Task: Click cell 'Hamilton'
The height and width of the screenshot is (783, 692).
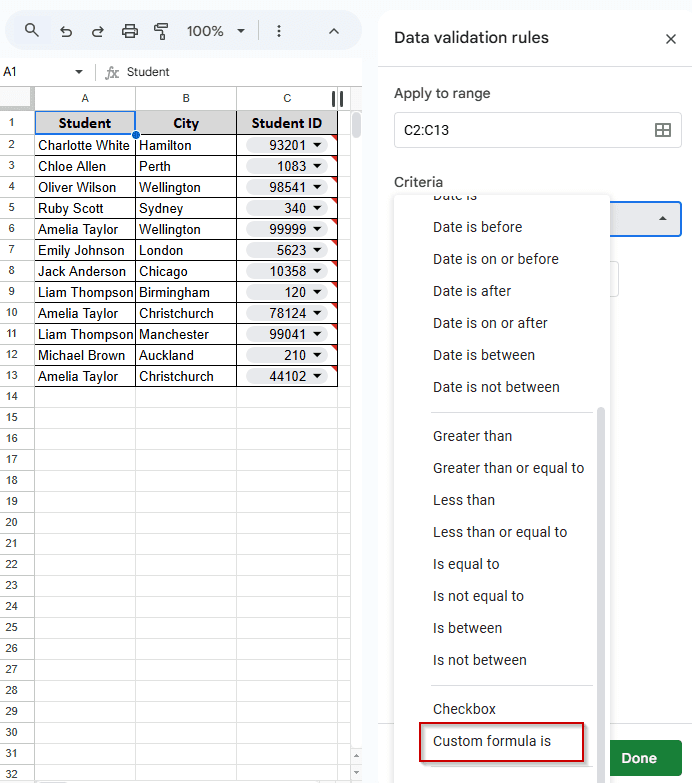Action: (186, 145)
